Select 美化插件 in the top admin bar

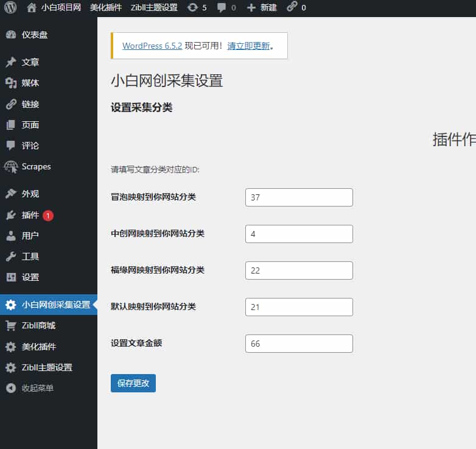pos(105,7)
